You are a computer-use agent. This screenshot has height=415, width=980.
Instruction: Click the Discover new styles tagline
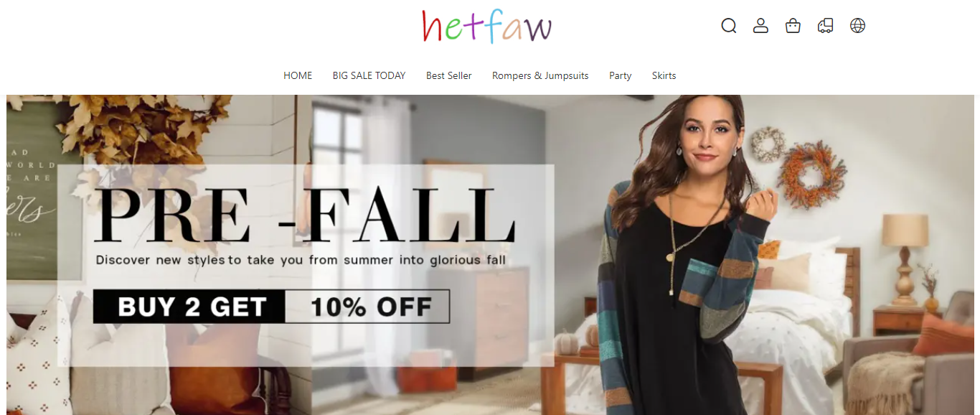[301, 260]
